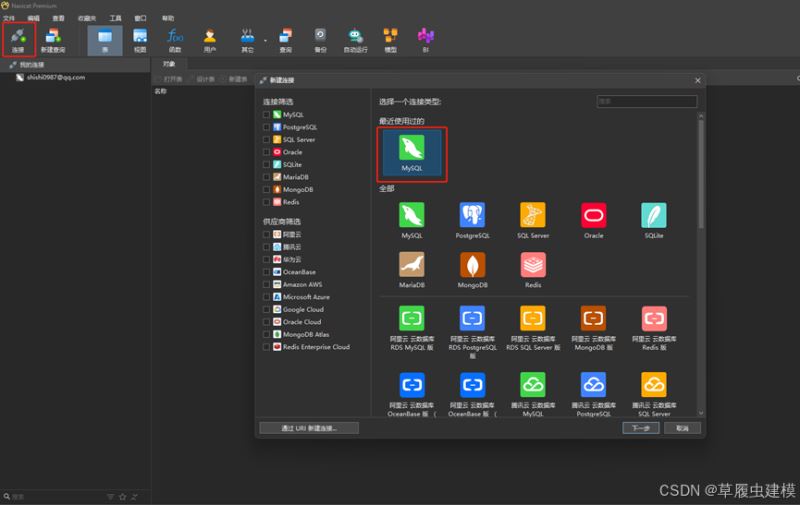
Task: Enable the SQL Server filter checkbox
Action: tap(266, 140)
